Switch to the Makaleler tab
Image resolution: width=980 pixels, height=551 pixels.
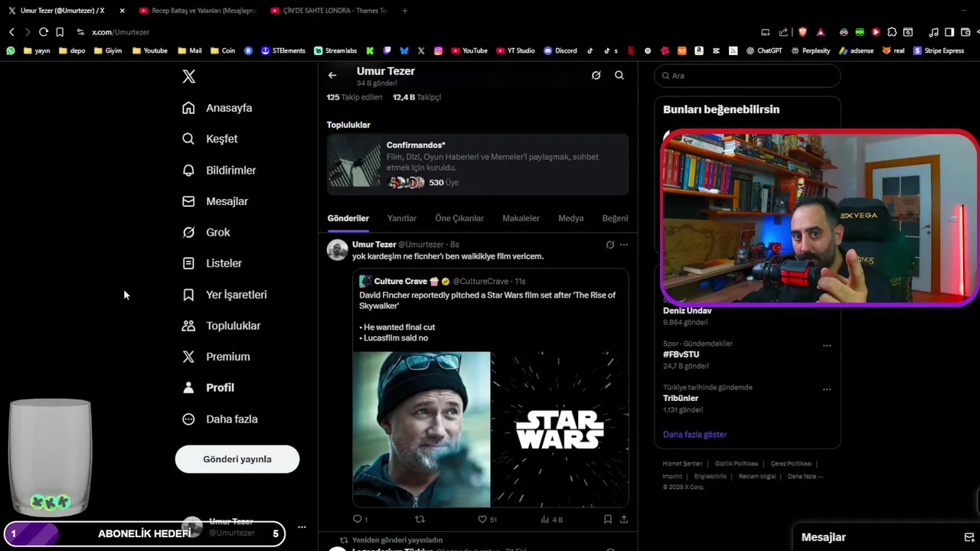pos(521,218)
